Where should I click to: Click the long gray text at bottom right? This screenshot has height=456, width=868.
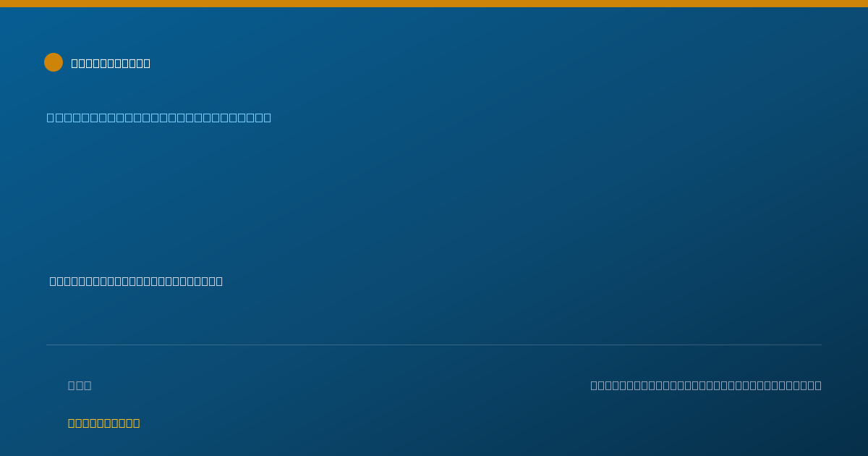click(706, 385)
